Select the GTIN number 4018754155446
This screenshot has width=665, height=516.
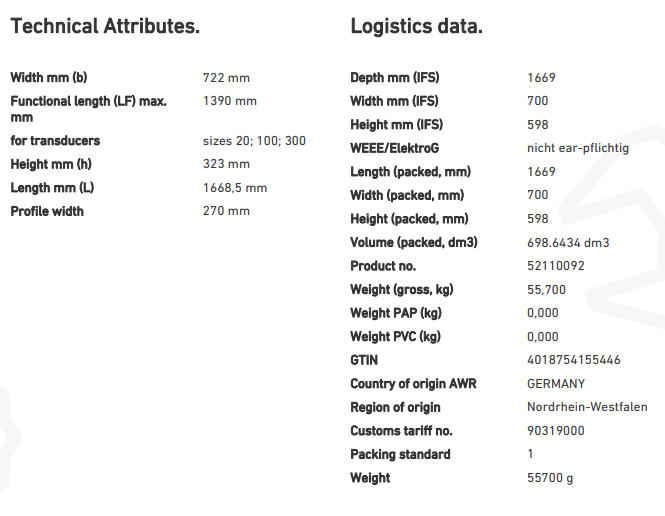click(572, 360)
